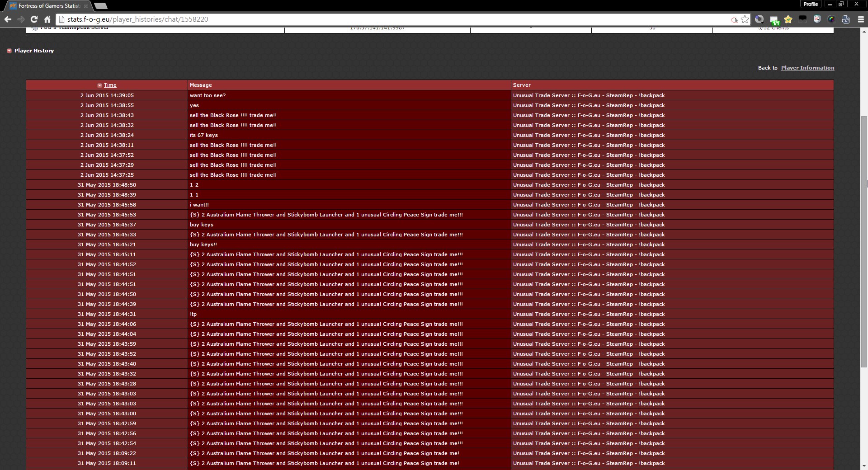Open the green 1/1 badge extension
868x470 pixels.
(x=774, y=20)
